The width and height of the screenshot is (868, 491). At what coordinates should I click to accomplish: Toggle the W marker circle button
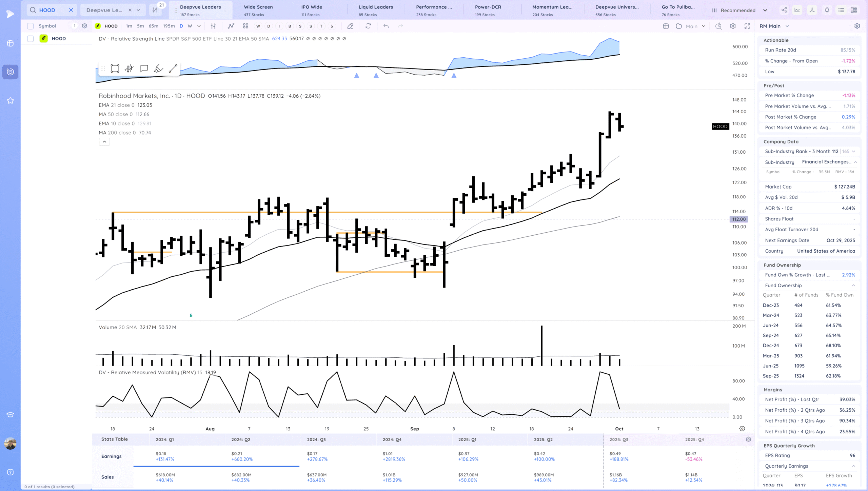pos(258,26)
